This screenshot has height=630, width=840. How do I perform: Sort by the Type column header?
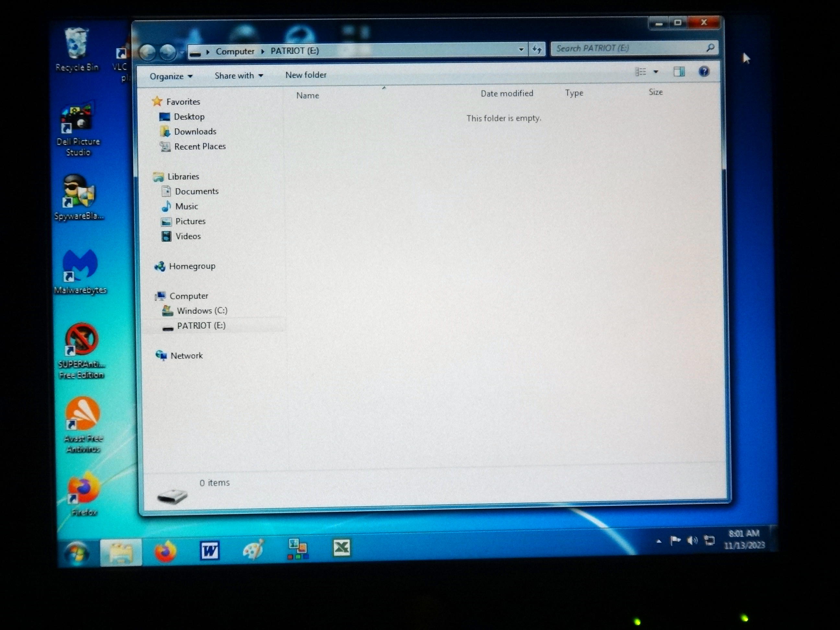(574, 93)
